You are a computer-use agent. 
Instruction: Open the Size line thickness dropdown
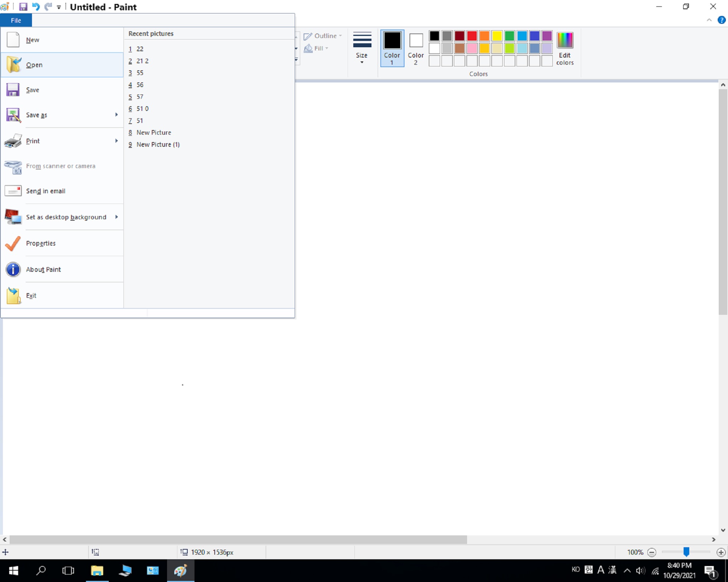click(x=362, y=48)
